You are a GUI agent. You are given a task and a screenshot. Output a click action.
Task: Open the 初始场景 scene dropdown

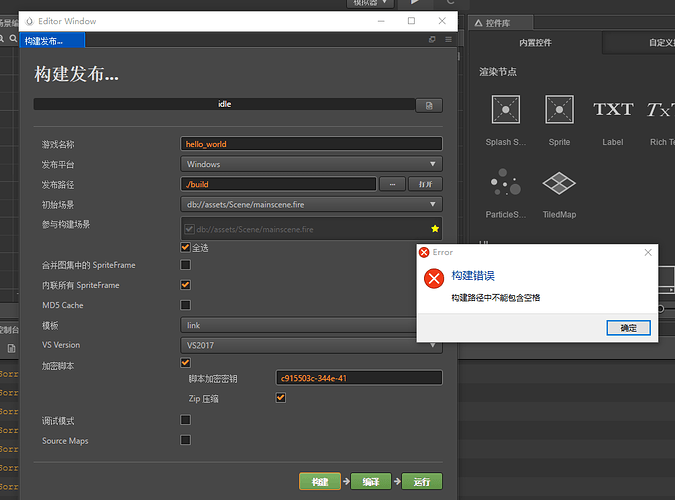click(x=311, y=204)
